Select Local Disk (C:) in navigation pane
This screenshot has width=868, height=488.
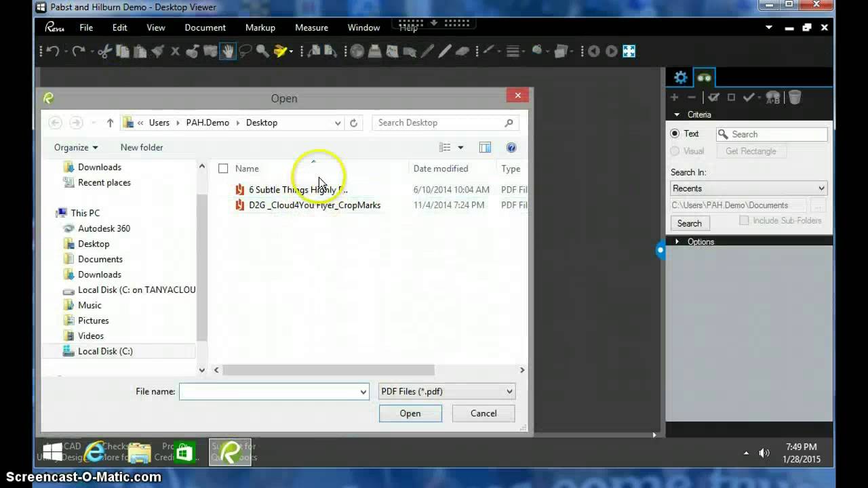(105, 351)
